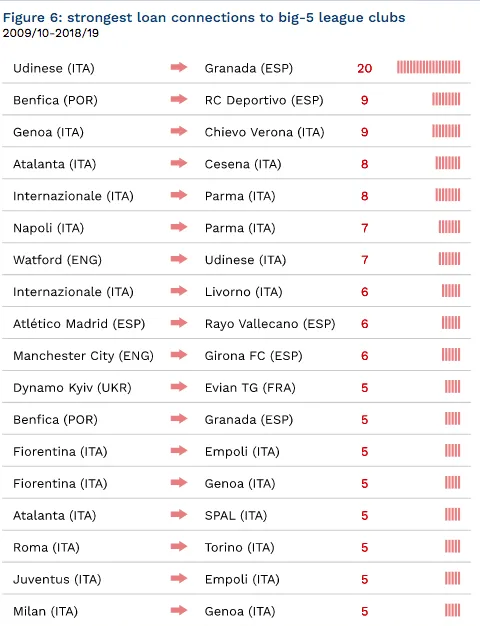
Task: Click the Dynamo Kyiv (UKR) entry
Action: pyautogui.click(x=72, y=388)
